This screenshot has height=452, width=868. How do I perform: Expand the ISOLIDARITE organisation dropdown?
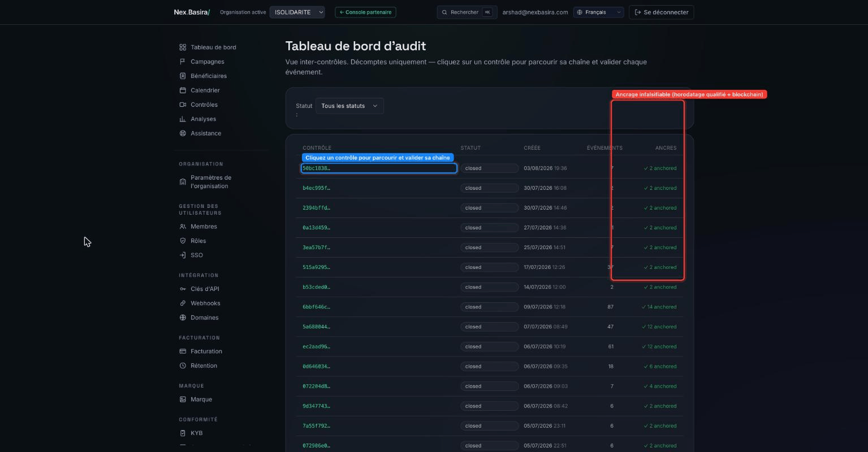(x=297, y=12)
